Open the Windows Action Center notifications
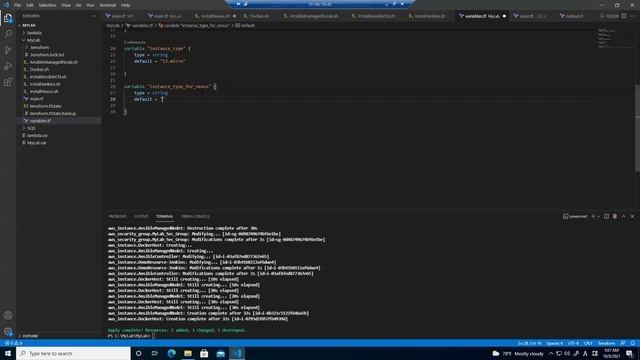The height and width of the screenshot is (360, 640). pyautogui.click(x=629, y=353)
